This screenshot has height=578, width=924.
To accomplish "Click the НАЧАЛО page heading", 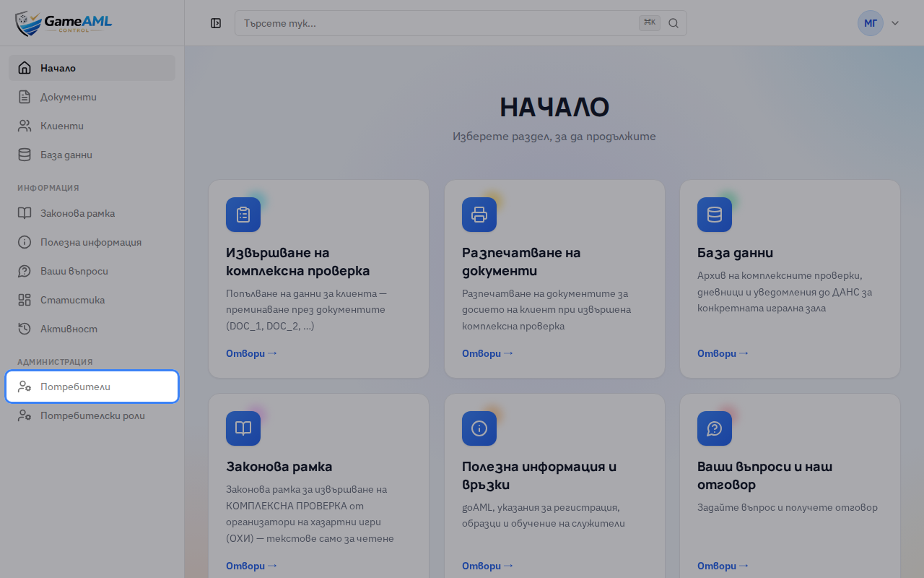I will click(x=554, y=107).
